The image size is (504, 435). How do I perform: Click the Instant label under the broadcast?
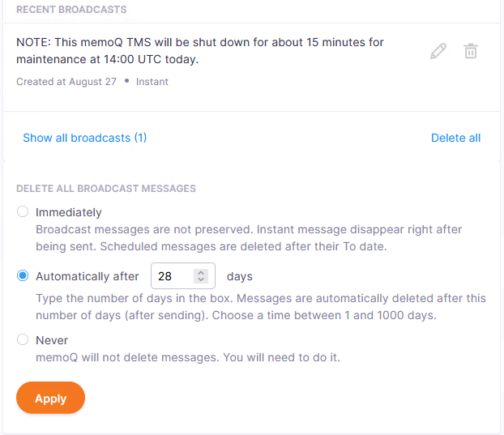tap(152, 82)
